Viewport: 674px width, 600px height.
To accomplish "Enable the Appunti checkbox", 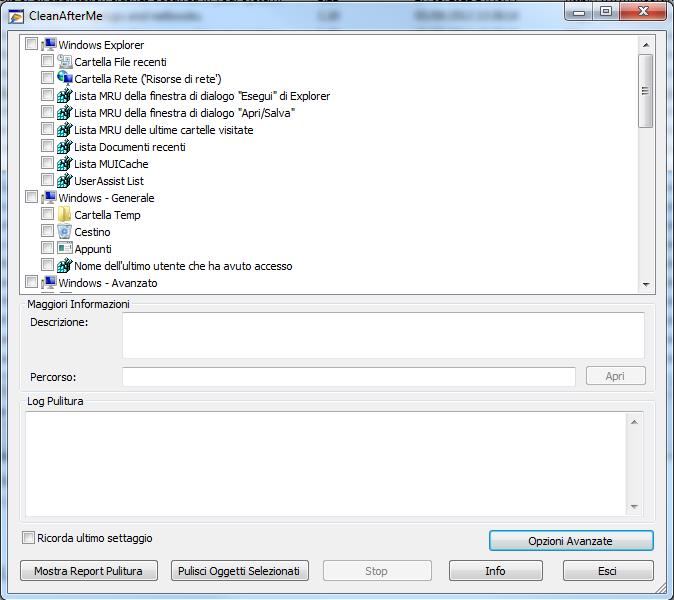I will coord(47,248).
